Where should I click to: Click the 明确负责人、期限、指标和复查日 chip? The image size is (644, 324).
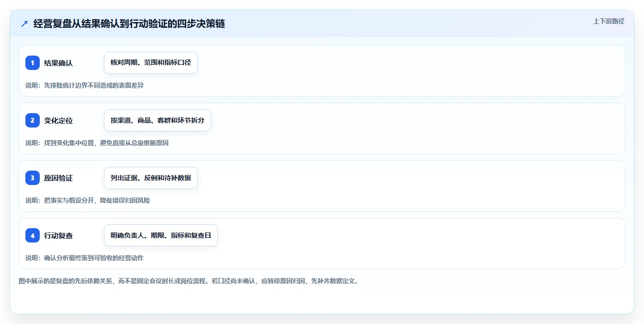pyautogui.click(x=161, y=235)
